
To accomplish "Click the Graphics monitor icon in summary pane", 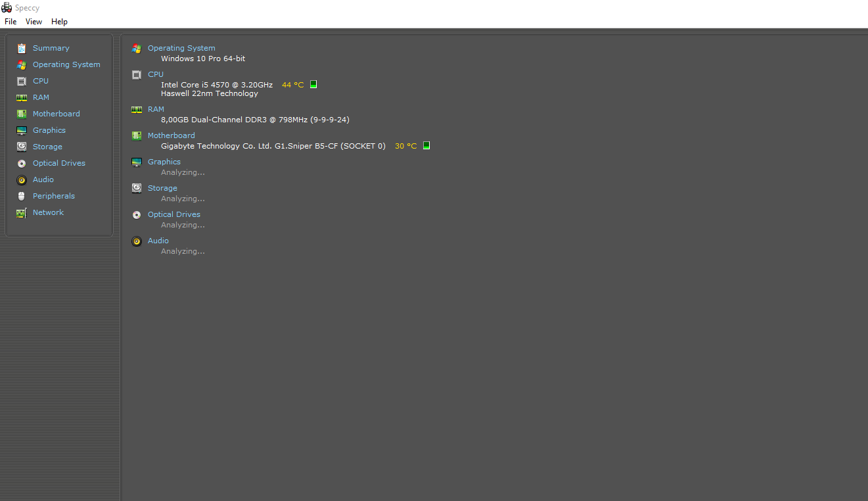I will click(137, 162).
